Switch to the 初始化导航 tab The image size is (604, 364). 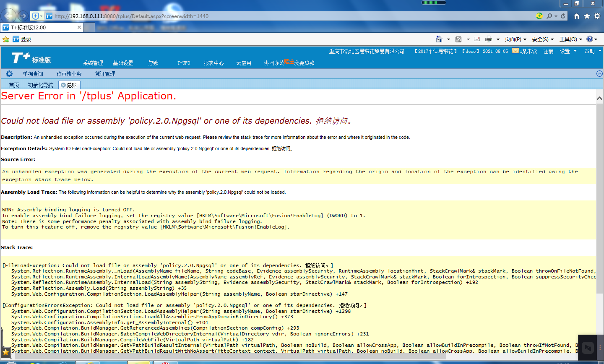click(x=40, y=85)
